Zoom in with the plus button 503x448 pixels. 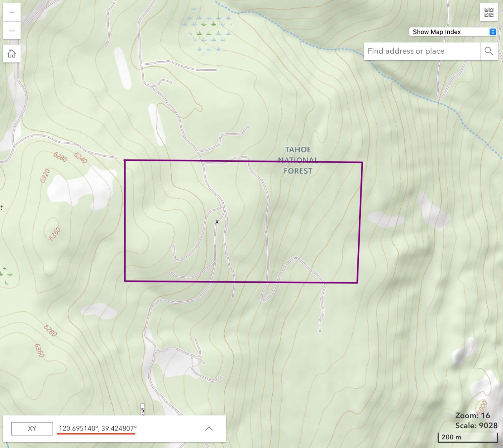pyautogui.click(x=12, y=13)
